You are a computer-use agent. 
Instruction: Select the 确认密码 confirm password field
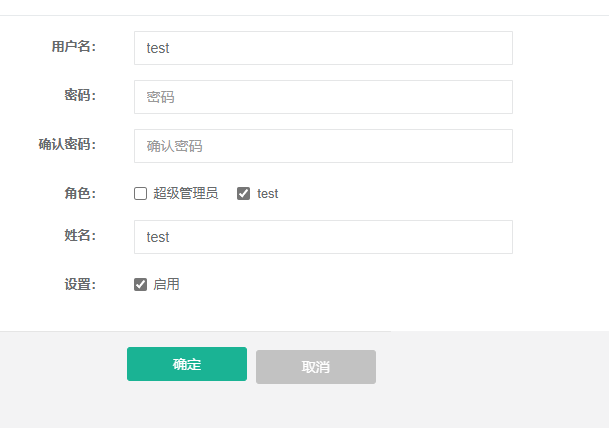[x=323, y=146]
